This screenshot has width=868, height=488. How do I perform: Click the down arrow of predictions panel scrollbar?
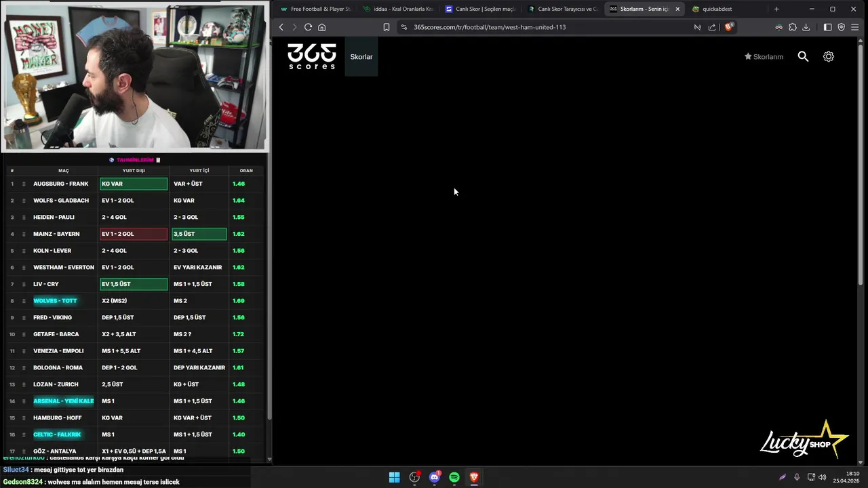pos(269,460)
